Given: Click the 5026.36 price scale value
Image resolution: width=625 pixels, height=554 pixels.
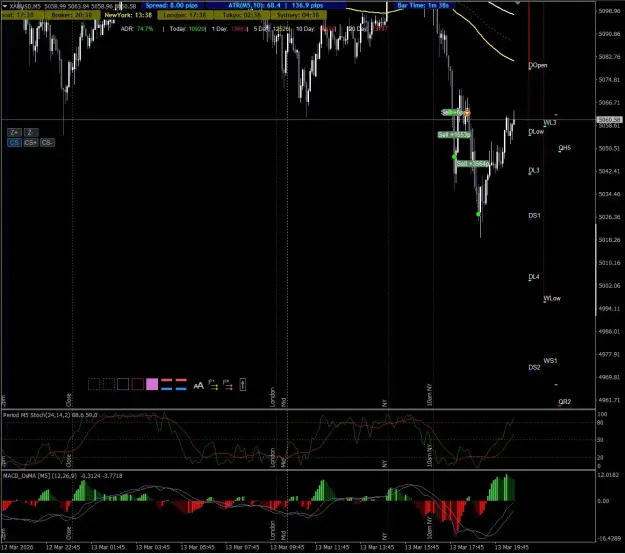Looking at the screenshot, I should click(609, 217).
